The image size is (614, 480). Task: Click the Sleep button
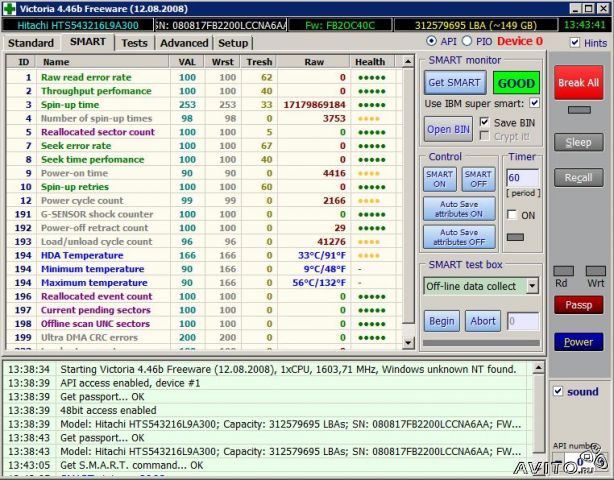578,142
